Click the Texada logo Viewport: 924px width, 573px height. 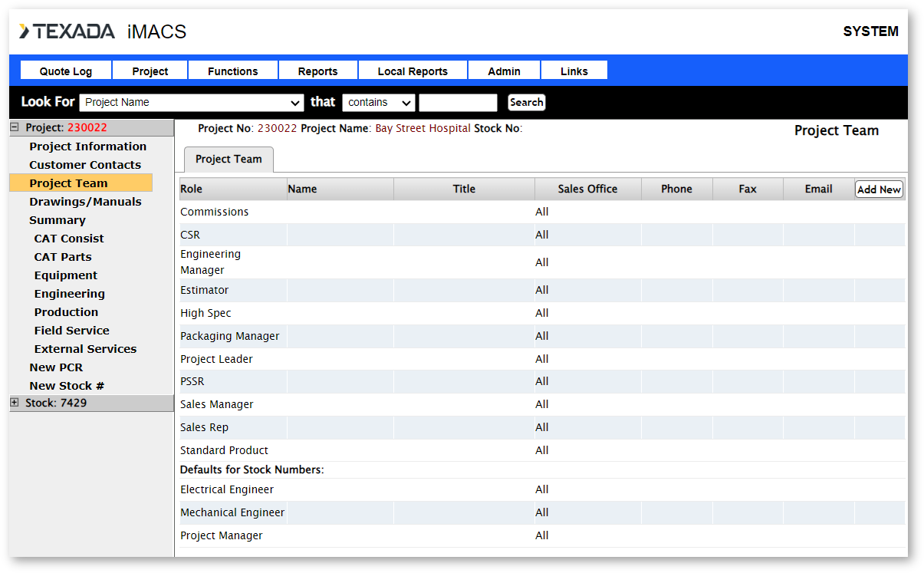[x=67, y=31]
